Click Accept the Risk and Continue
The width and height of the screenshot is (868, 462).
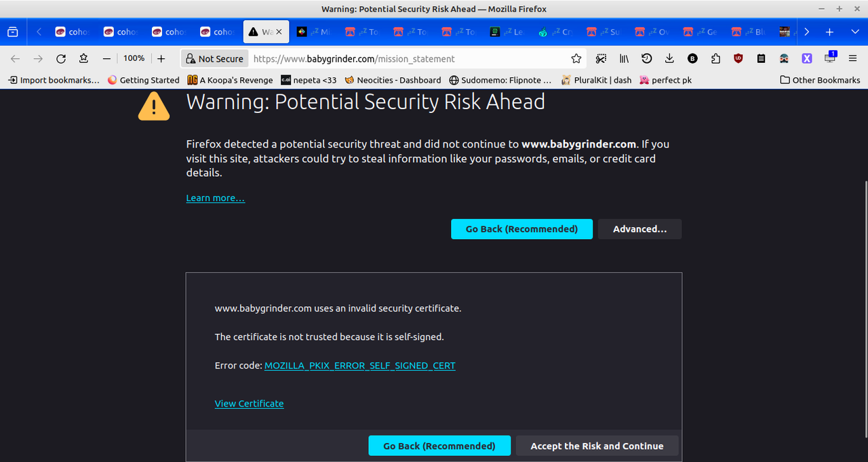point(597,446)
